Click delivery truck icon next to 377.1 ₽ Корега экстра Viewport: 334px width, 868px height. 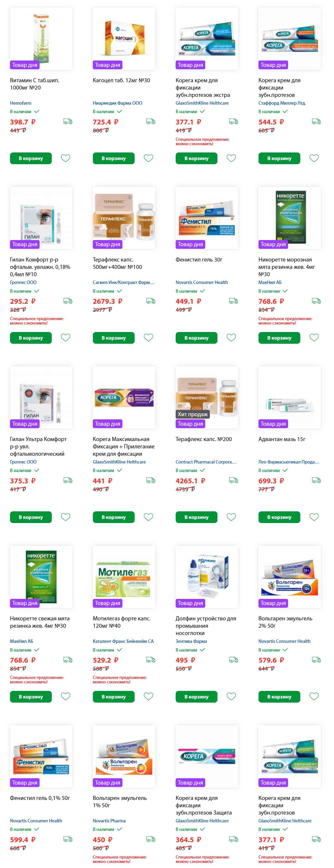(234, 121)
